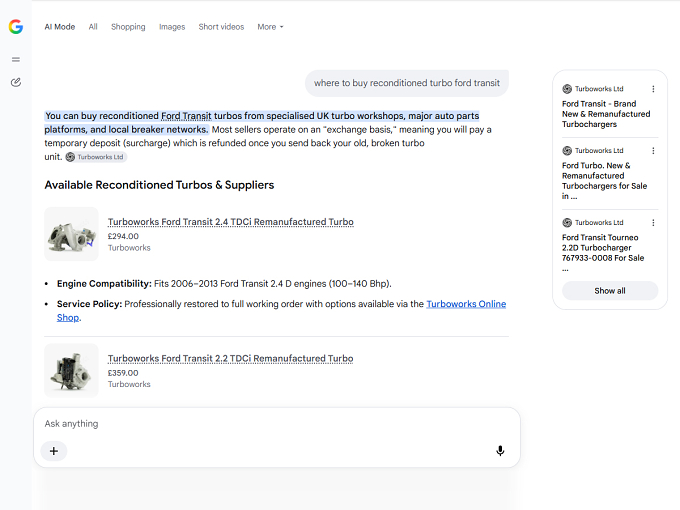
Task: Open the All results tab
Action: (x=93, y=27)
